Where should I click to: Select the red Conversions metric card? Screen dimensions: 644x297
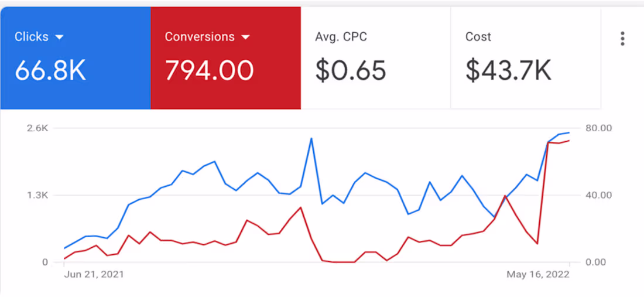[x=226, y=58]
